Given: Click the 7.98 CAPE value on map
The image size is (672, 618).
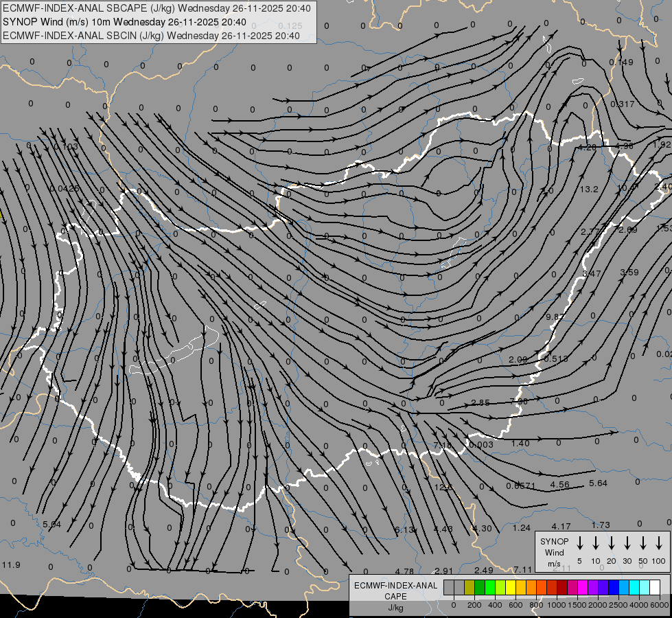Looking at the screenshot, I should pyautogui.click(x=519, y=401).
